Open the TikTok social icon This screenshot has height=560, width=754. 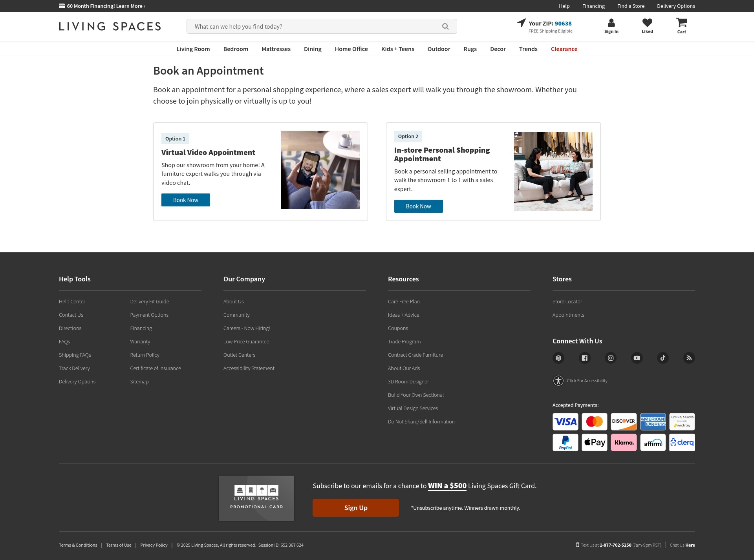tap(663, 358)
